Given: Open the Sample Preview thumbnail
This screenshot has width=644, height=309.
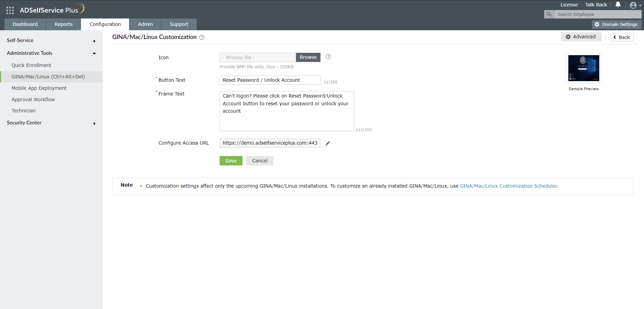Looking at the screenshot, I should (x=584, y=68).
